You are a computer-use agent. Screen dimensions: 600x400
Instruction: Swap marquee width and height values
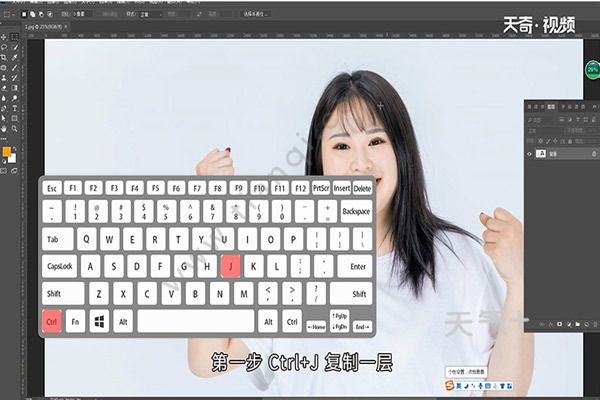pos(199,14)
